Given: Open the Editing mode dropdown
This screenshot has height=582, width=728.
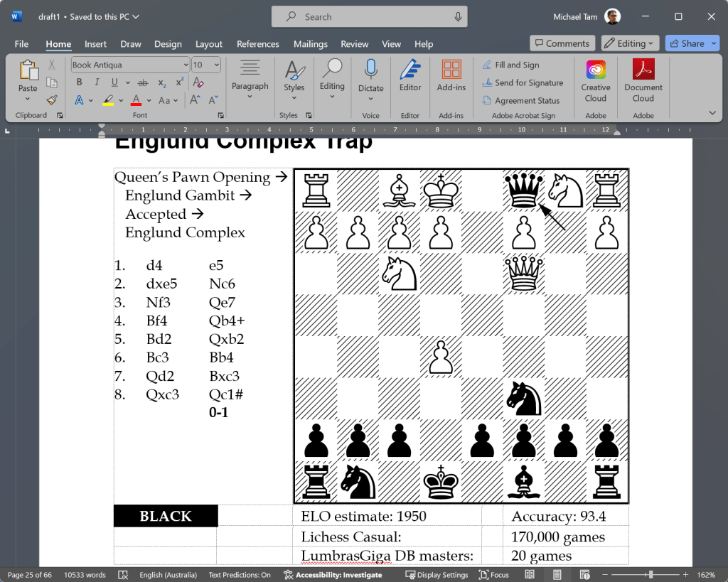Looking at the screenshot, I should 630,43.
